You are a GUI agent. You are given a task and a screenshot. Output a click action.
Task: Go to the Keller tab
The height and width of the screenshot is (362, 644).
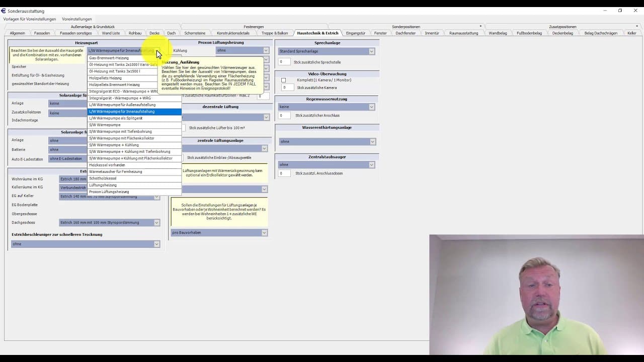tap(631, 33)
